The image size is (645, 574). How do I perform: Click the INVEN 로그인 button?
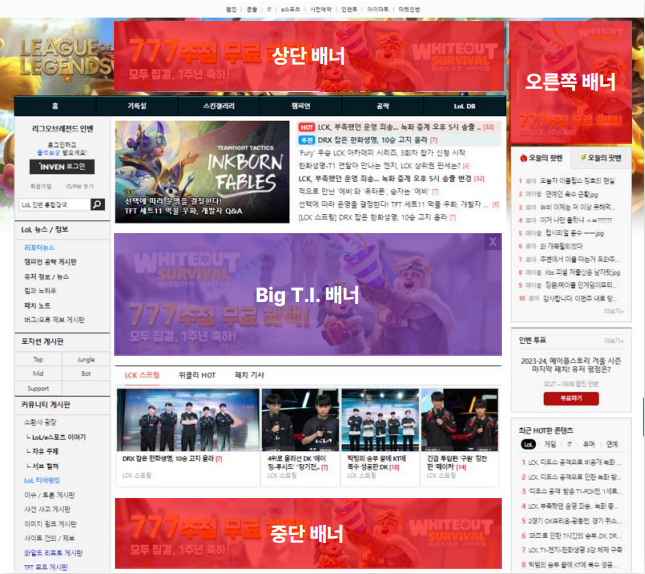click(62, 167)
